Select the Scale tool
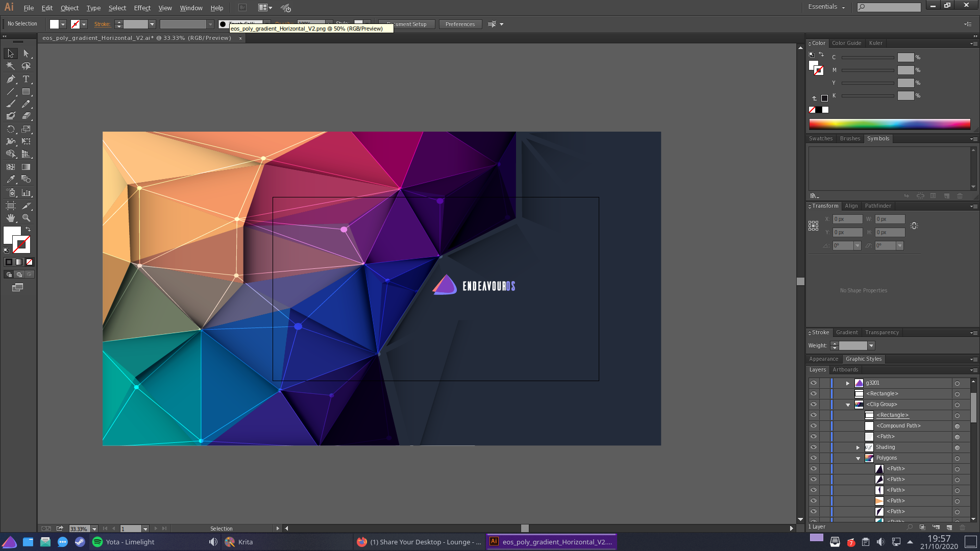 26,129
